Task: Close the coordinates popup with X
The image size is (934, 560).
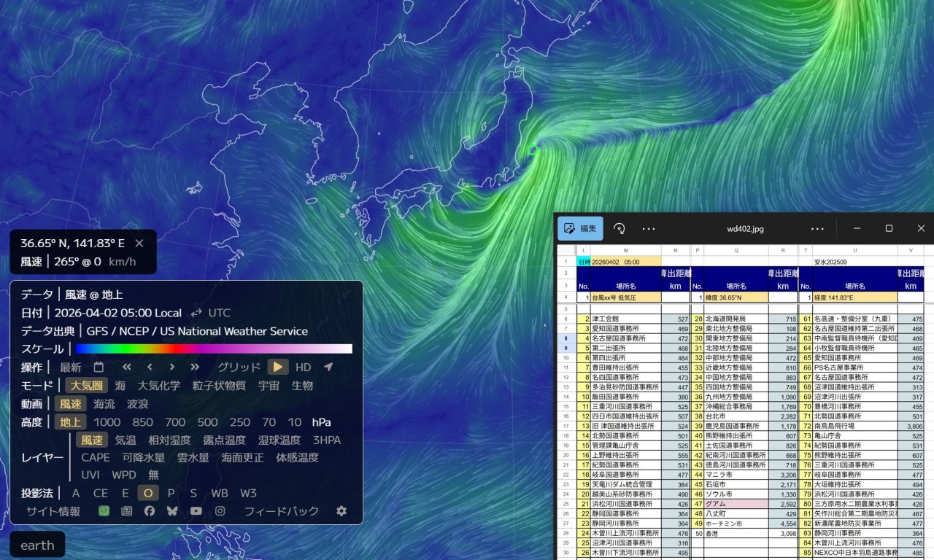Action: click(139, 244)
